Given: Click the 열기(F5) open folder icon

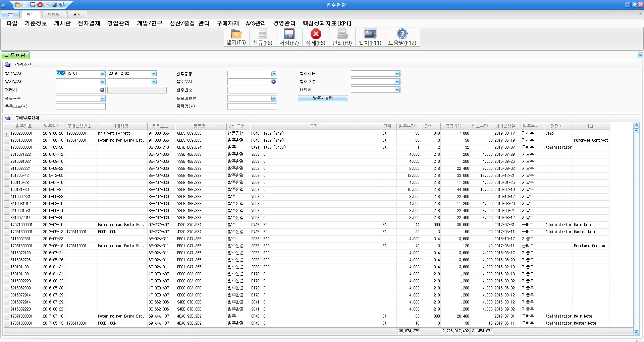Looking at the screenshot, I should (x=236, y=34).
